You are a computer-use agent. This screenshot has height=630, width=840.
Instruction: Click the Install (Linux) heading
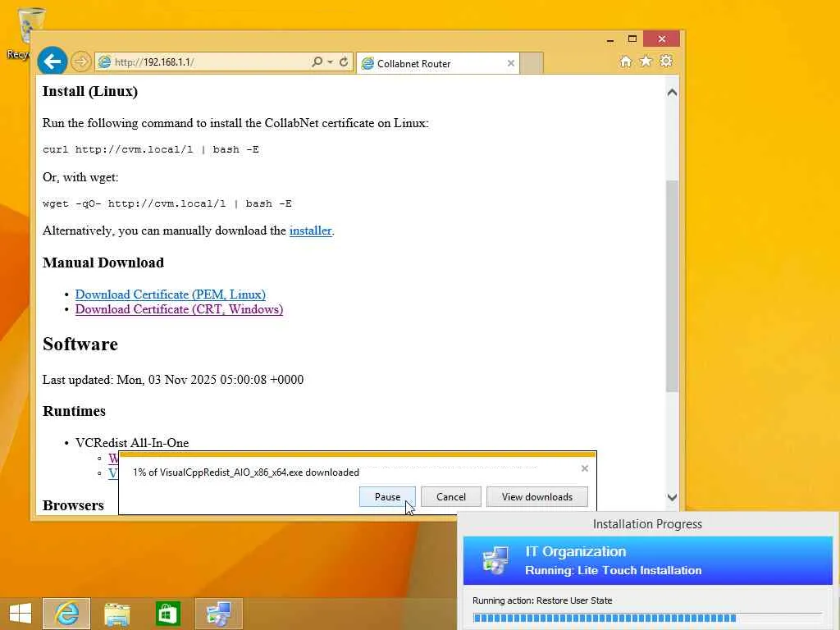(90, 91)
